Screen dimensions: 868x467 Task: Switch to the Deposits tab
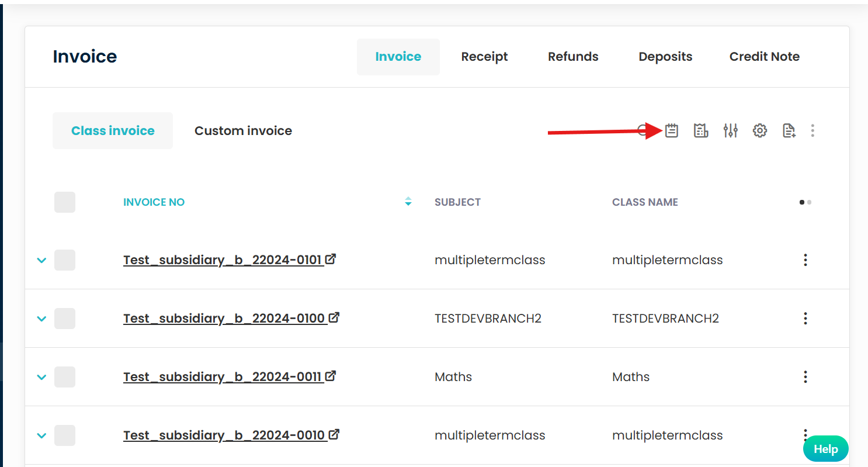[665, 57]
